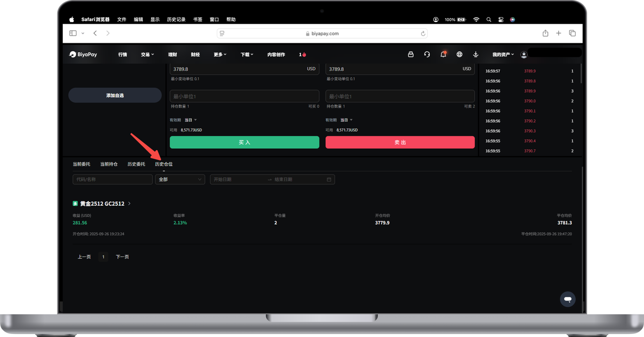Expand the 我的资产 menu

[503, 54]
